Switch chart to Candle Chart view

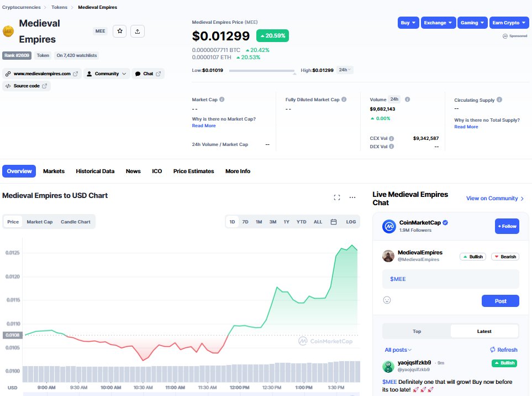[76, 222]
